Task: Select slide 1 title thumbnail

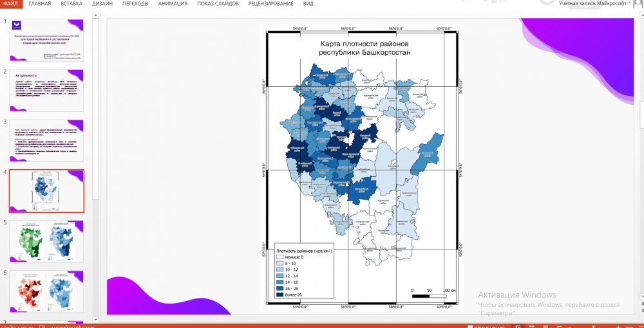Action: tap(46, 40)
